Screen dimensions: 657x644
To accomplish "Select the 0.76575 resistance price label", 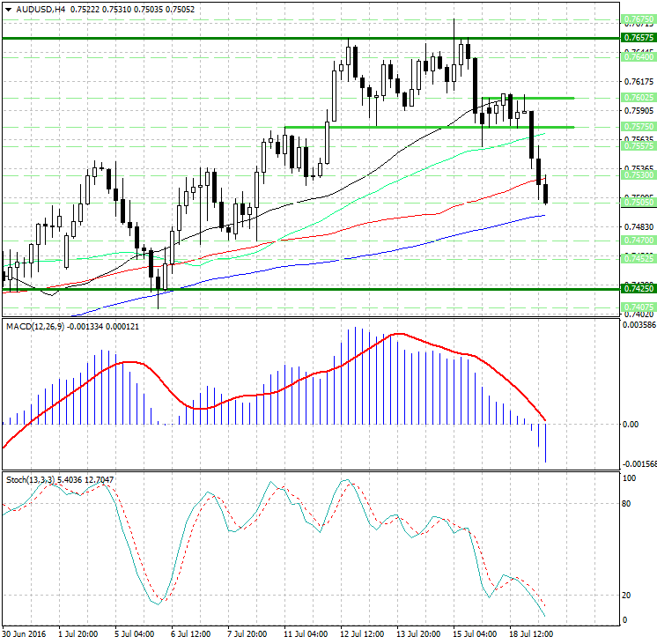I will [638, 38].
